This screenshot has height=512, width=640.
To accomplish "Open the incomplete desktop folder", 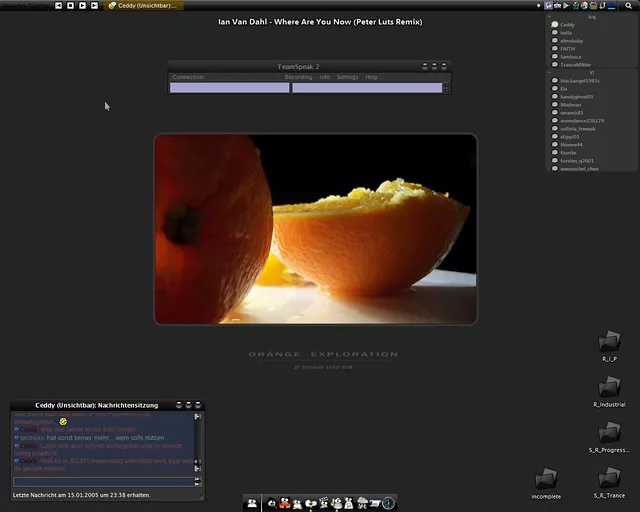I will point(546,483).
